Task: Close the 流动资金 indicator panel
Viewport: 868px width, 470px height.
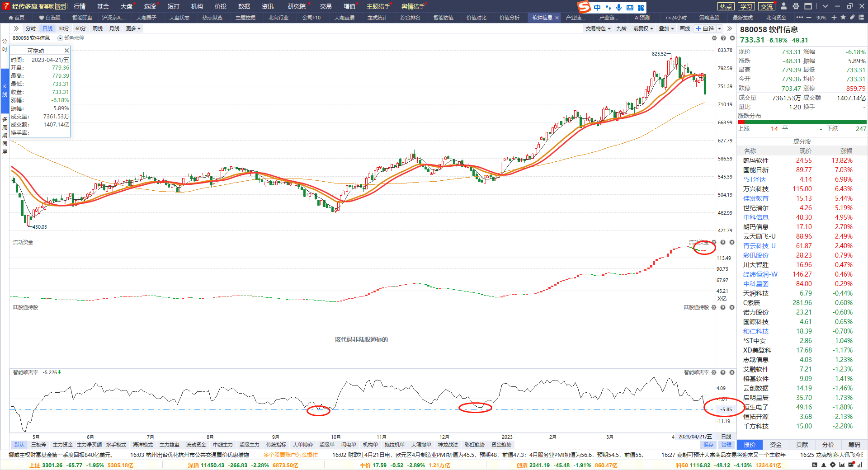Action: pos(732,243)
